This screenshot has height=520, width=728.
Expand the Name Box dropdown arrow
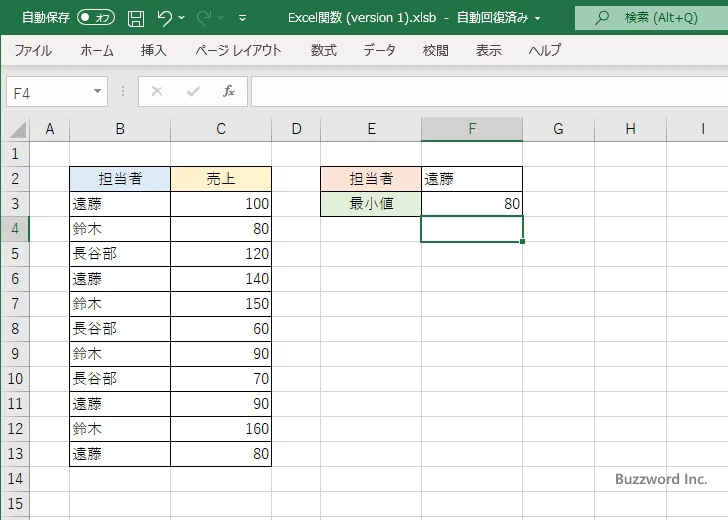[x=98, y=91]
